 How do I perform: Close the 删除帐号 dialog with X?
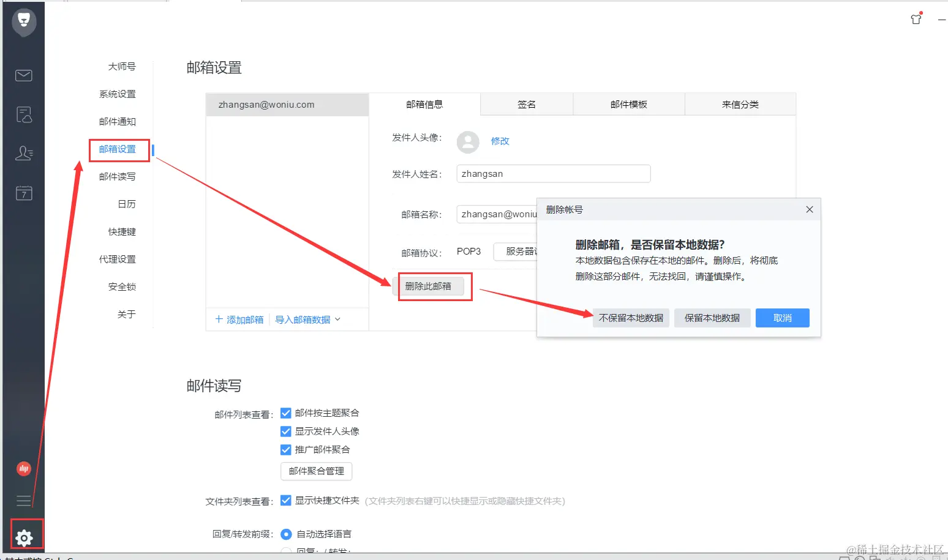coord(810,209)
